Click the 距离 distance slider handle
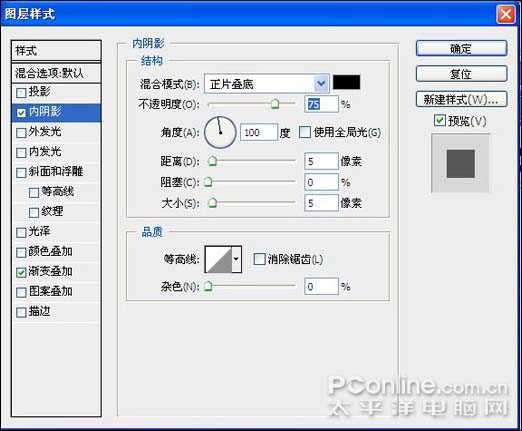Image resolution: width=522 pixels, height=431 pixels. pos(212,161)
